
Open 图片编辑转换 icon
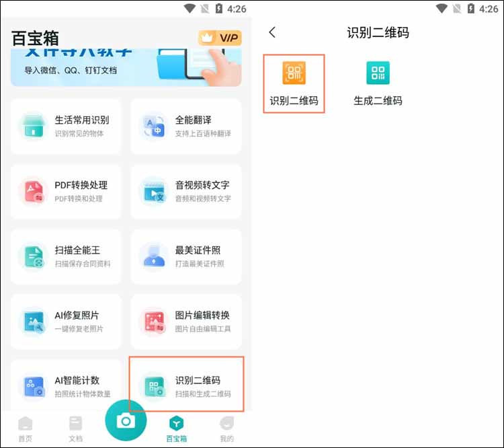point(155,322)
